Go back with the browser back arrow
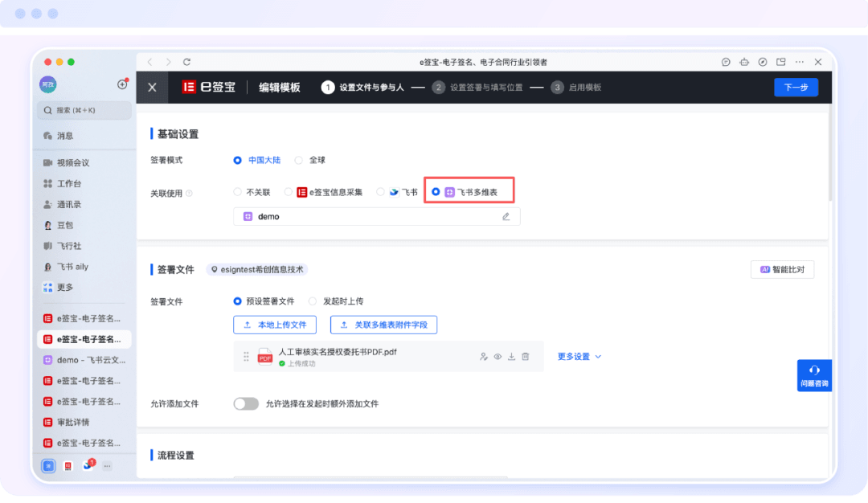 click(x=150, y=62)
